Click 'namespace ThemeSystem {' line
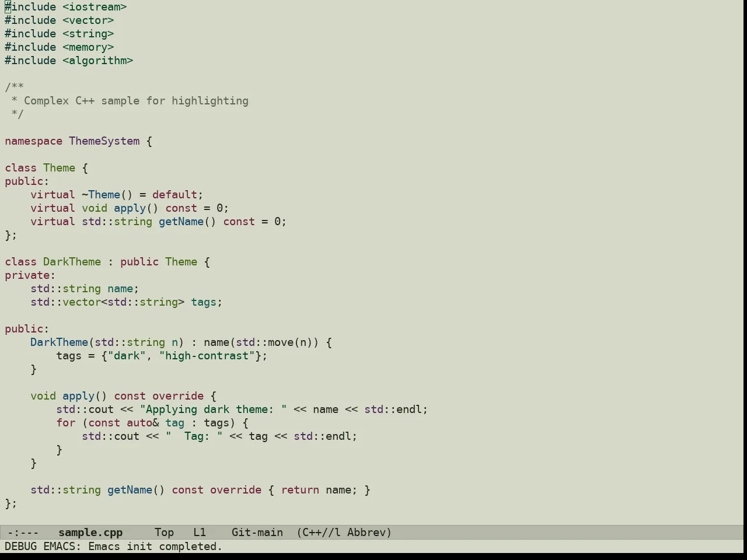 pos(79,141)
